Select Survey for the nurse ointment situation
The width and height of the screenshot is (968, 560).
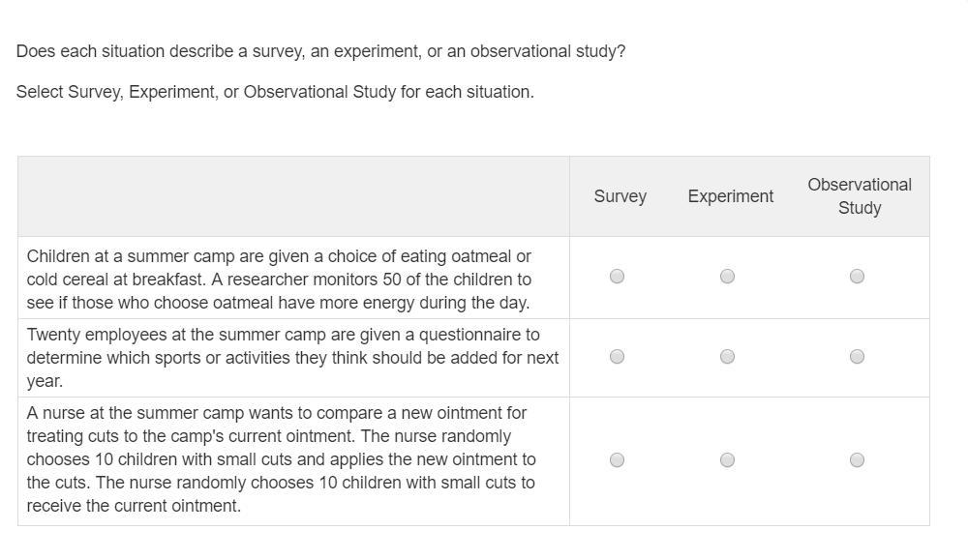point(618,460)
